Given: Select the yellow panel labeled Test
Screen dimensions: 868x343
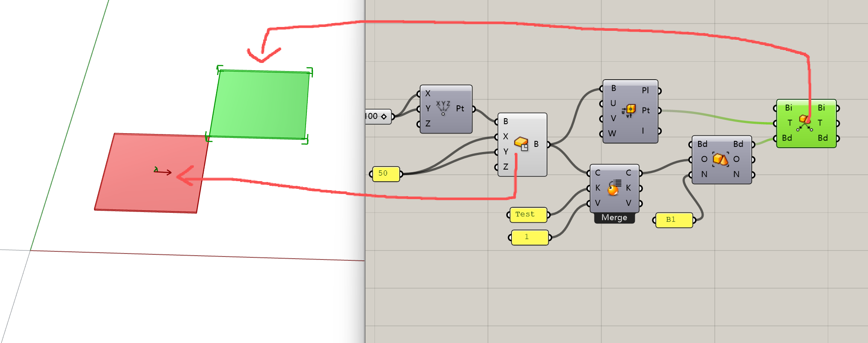Looking at the screenshot, I should pos(528,215).
